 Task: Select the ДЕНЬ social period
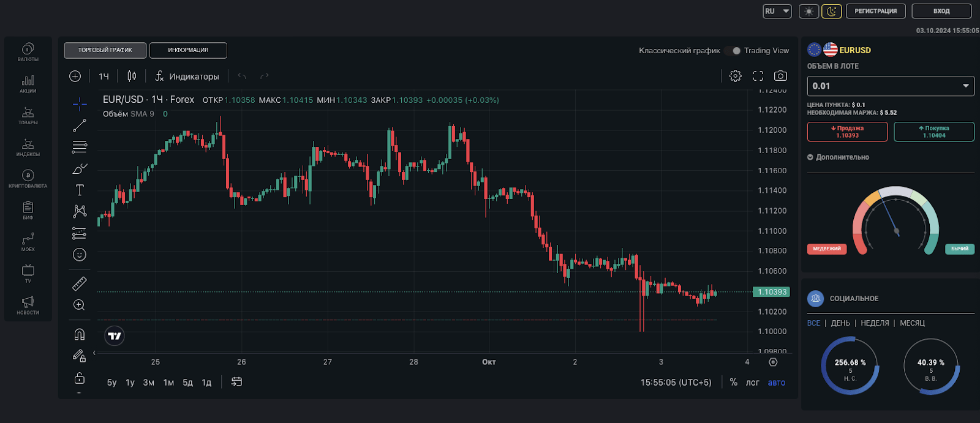[x=840, y=323]
